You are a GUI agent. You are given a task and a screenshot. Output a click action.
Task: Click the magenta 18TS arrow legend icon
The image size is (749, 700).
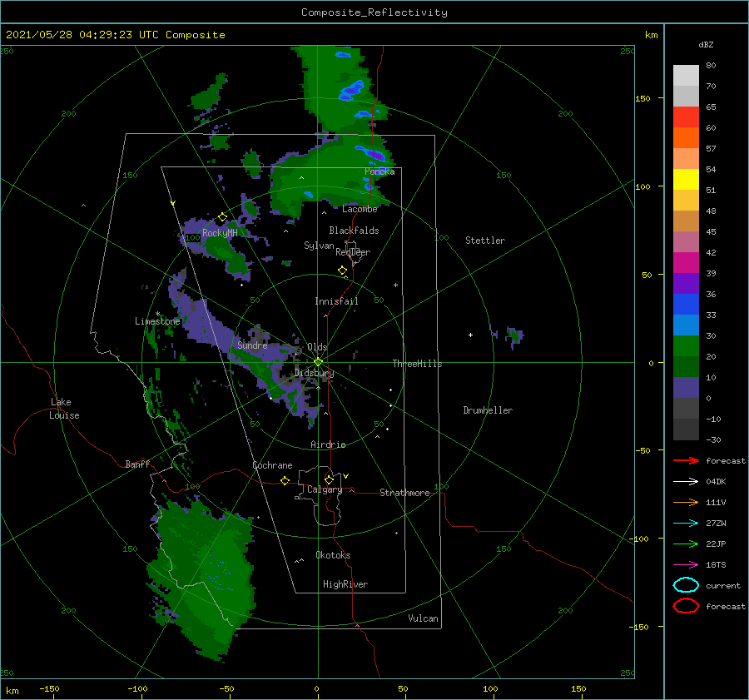click(686, 565)
